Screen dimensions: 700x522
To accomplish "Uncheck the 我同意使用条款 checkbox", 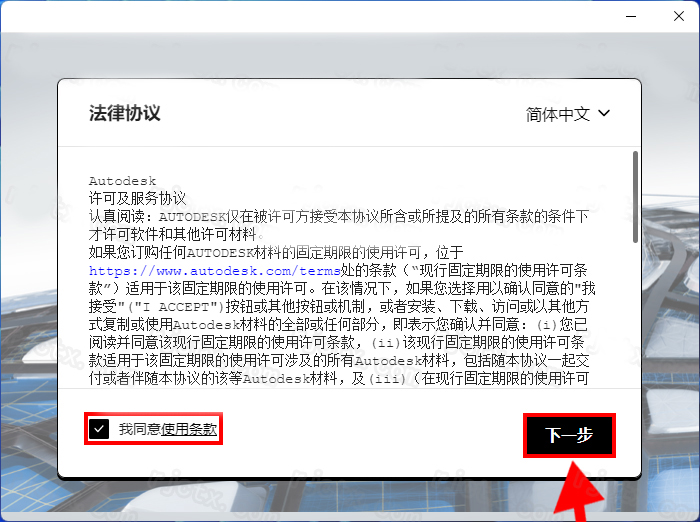I will coord(99,429).
